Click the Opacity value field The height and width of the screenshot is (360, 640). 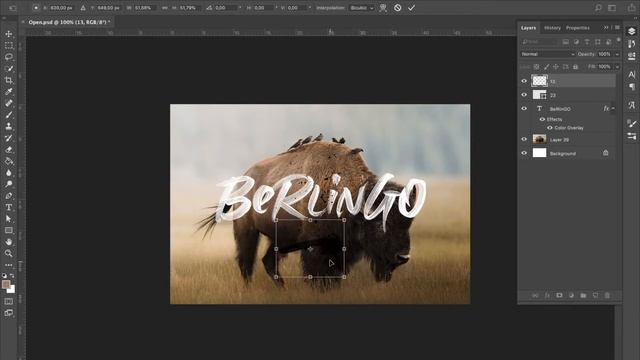(x=604, y=54)
